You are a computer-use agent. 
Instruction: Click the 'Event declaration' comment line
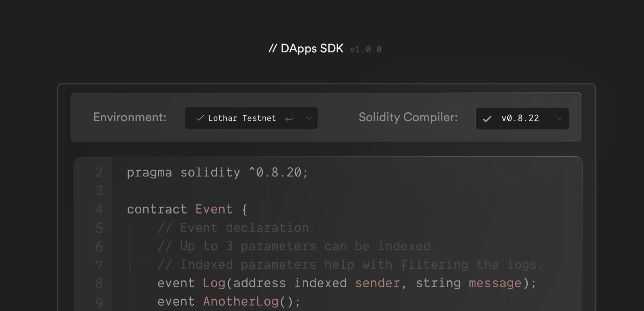pos(233,228)
